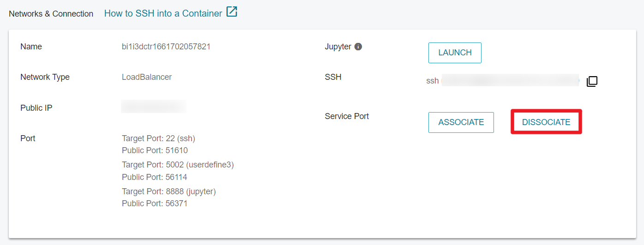Screen dimensions: 644x245
Task: Click the DISSOCIATE service port button
Action: pos(546,122)
